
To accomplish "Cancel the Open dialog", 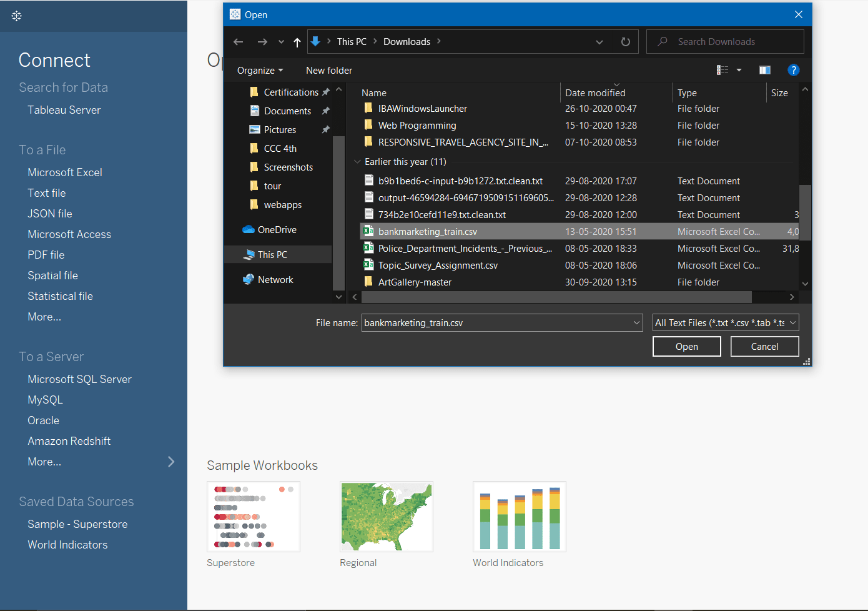I will [x=764, y=345].
